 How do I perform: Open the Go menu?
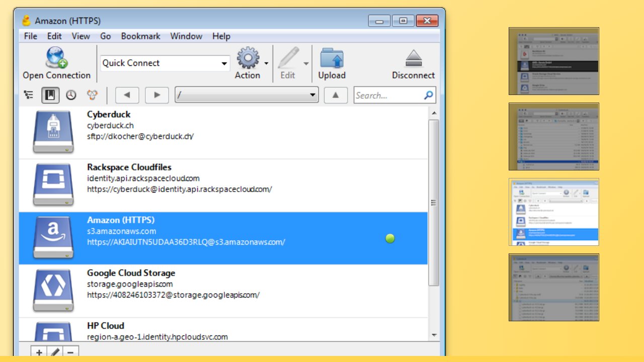point(105,36)
